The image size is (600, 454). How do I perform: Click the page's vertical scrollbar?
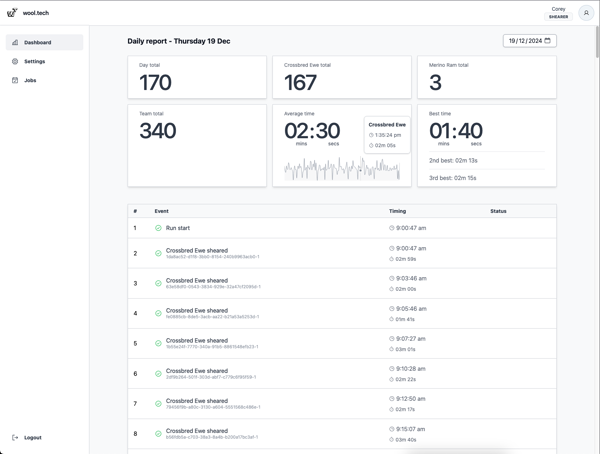[596, 40]
